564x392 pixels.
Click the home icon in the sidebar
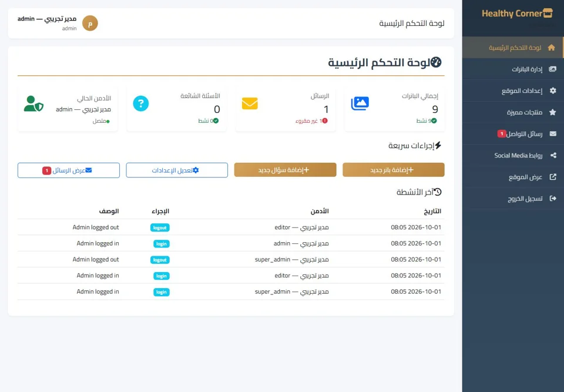(x=551, y=48)
